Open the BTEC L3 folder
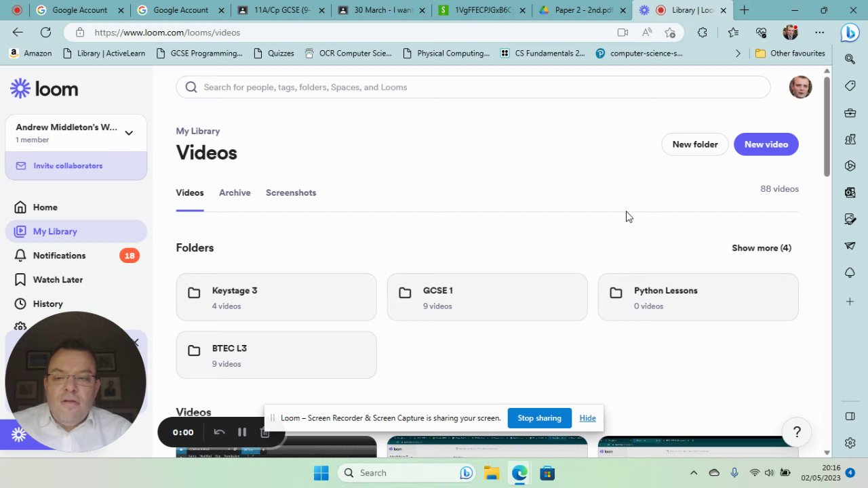This screenshot has height=488, width=868. coord(276,354)
